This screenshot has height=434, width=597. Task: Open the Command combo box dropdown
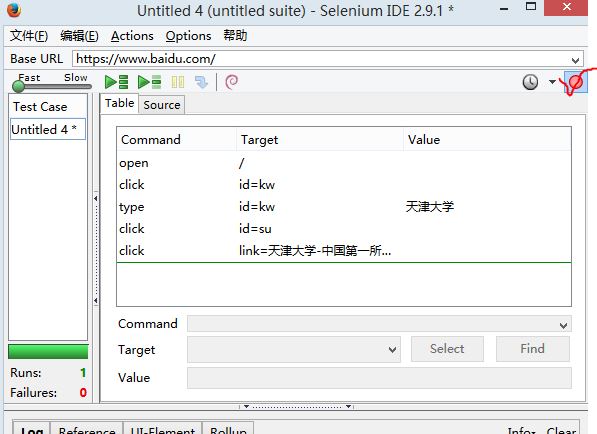563,325
